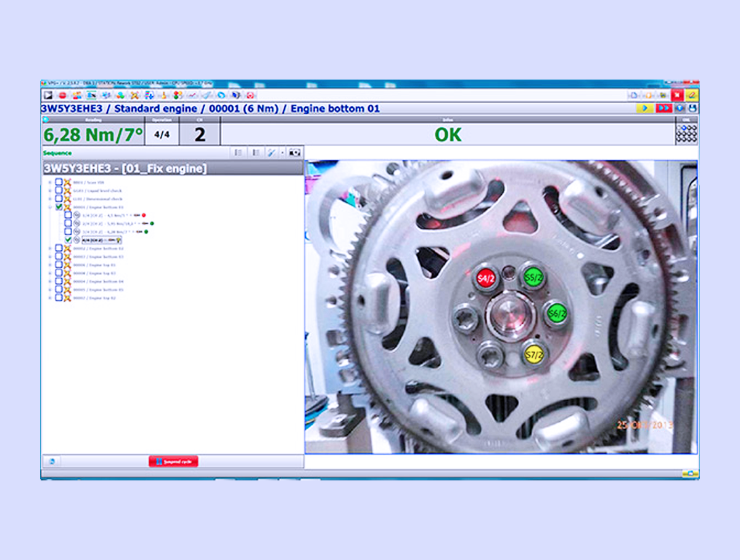Open the small dropdown arrow beside wrench icon
The height and width of the screenshot is (560, 740).
pos(282,152)
